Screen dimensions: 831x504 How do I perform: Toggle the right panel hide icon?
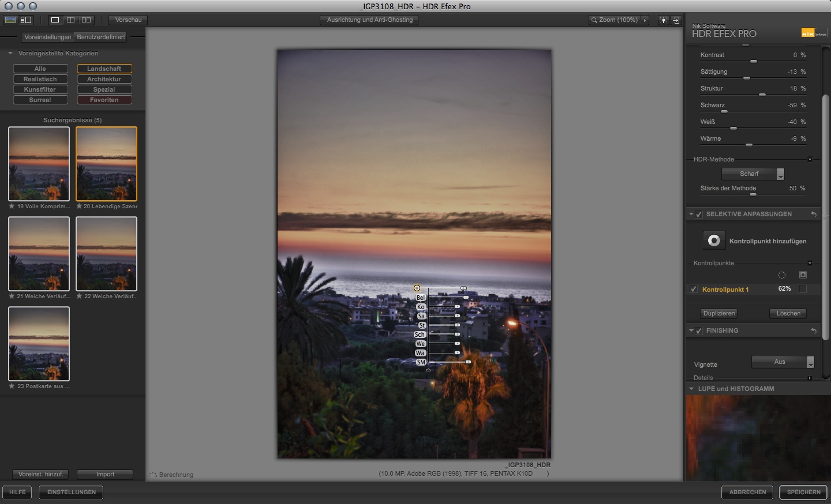click(x=676, y=20)
